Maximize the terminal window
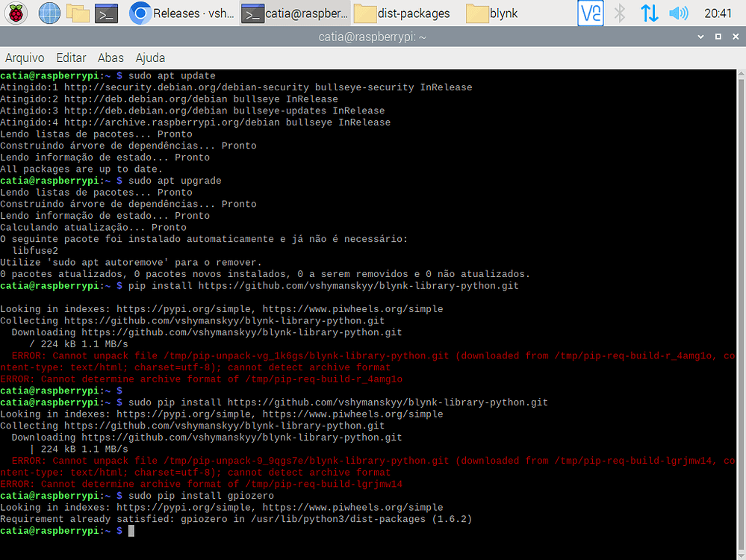This screenshot has height=560, width=746. pos(718,36)
